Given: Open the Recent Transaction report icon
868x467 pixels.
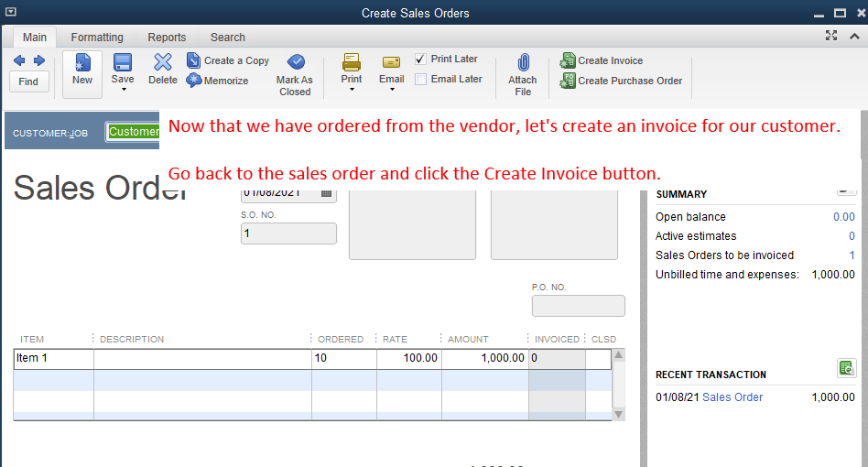Looking at the screenshot, I should 846,367.
